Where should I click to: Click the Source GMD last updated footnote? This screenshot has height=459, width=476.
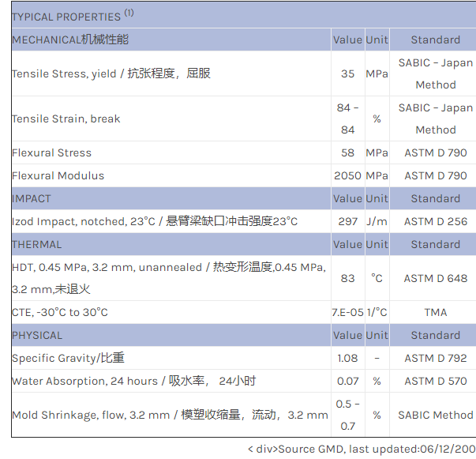(362, 449)
